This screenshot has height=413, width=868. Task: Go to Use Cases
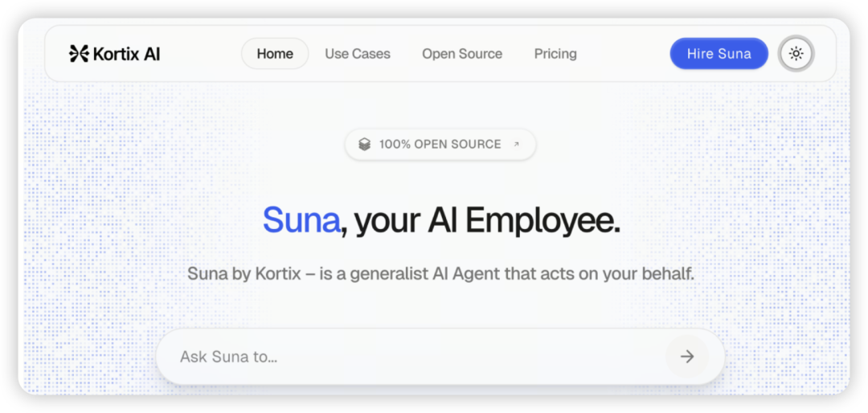click(358, 54)
